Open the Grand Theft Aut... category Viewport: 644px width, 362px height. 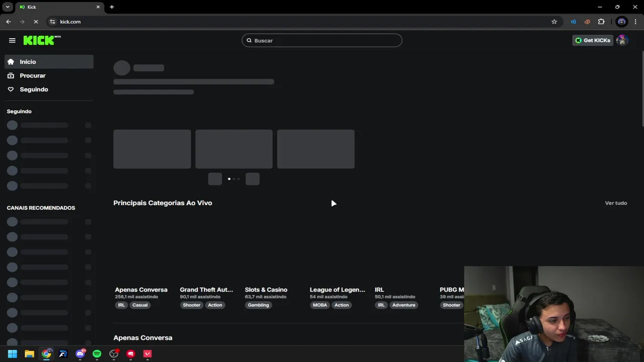206,290
